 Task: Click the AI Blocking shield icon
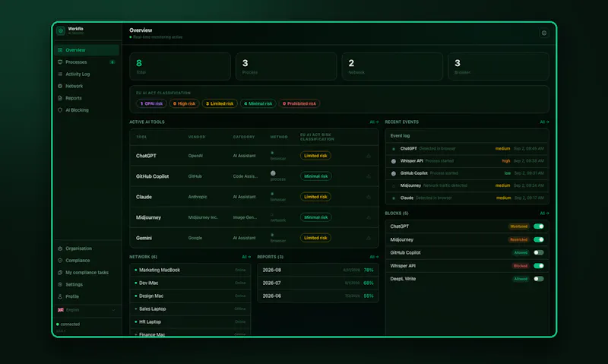coord(60,110)
